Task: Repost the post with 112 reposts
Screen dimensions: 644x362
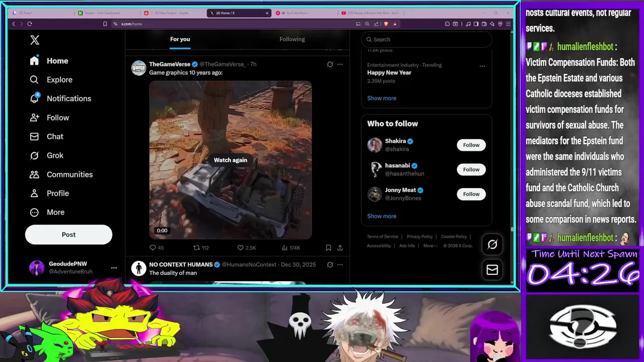Action: pyautogui.click(x=201, y=248)
